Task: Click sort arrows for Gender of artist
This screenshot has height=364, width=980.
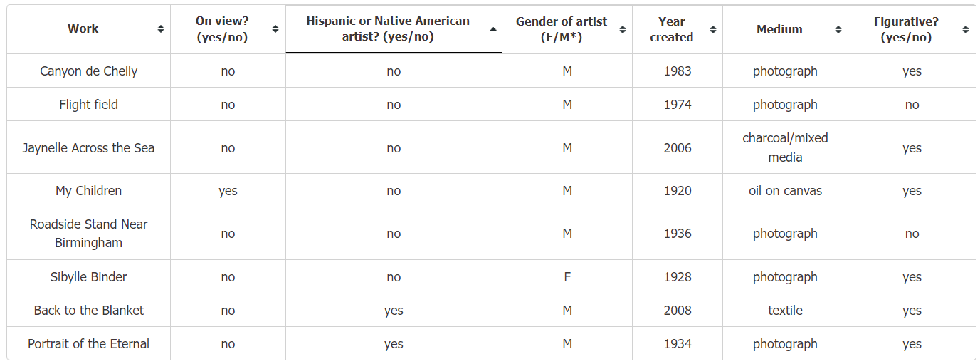Action: (623, 29)
